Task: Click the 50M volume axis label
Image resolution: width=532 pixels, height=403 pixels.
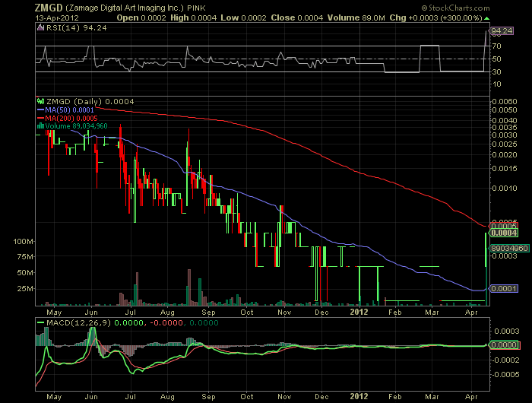Action: (x=25, y=273)
